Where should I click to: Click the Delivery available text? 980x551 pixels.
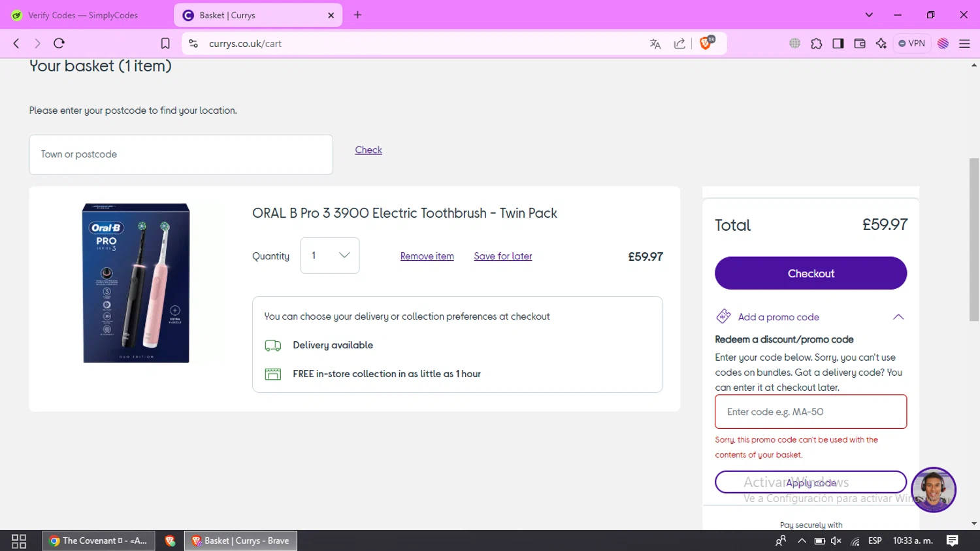click(333, 345)
